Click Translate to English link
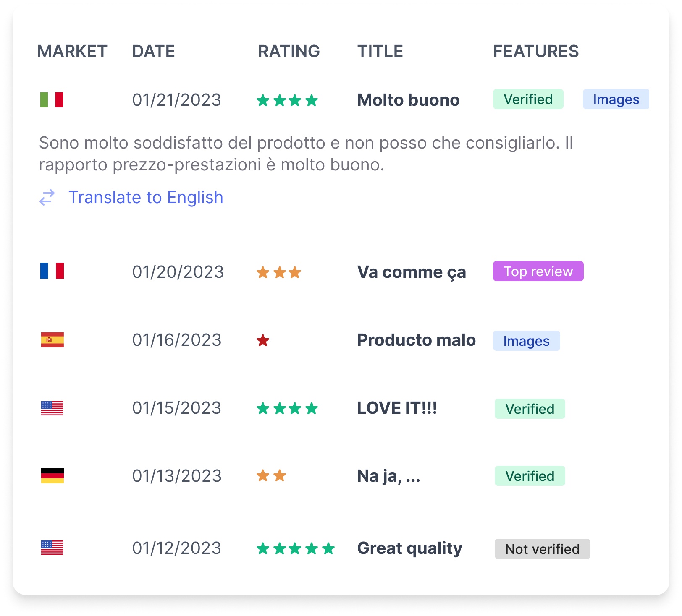This screenshot has width=682, height=616. tap(146, 197)
